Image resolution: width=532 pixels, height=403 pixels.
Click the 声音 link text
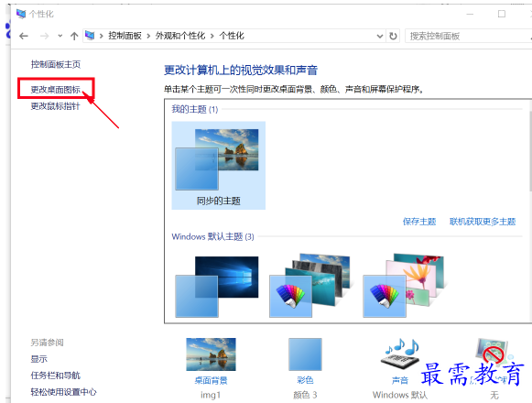click(x=400, y=380)
